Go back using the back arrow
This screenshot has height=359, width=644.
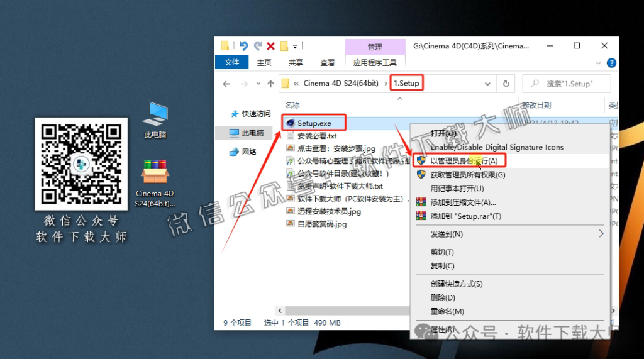[226, 84]
